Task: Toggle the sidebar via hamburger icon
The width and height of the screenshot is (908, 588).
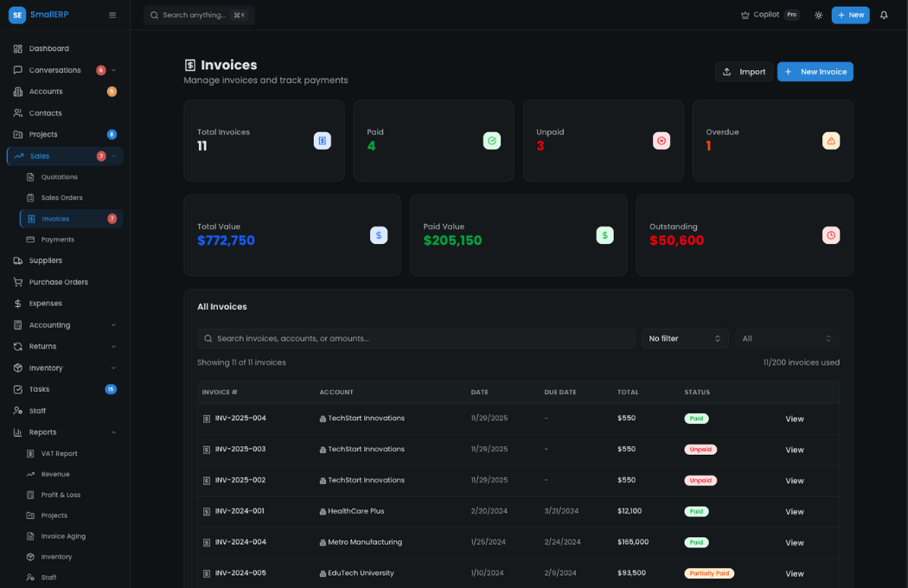Action: (112, 14)
